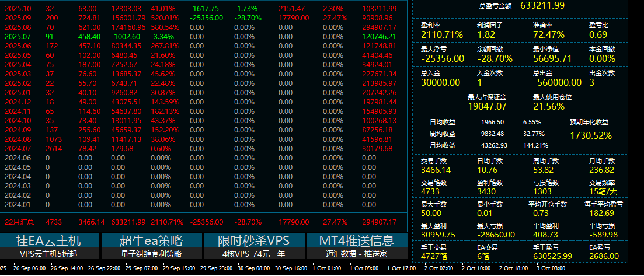
Task: Select the 2025.06 month row label
Action: (18, 46)
